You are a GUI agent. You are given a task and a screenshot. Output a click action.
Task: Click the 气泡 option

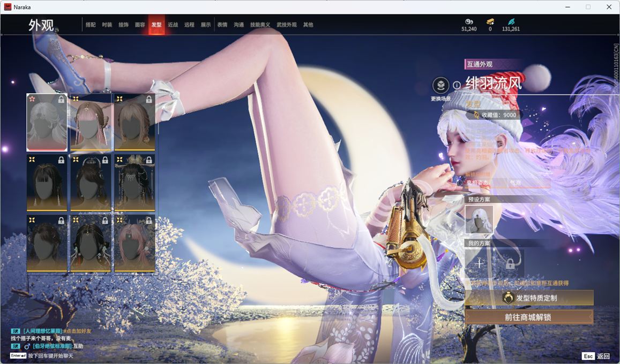[514, 183]
